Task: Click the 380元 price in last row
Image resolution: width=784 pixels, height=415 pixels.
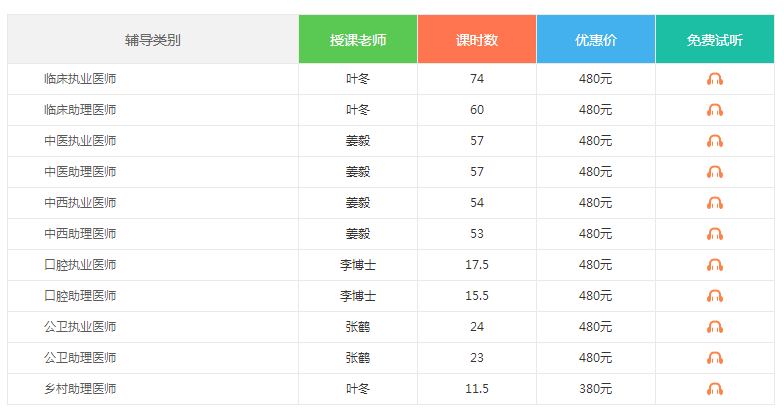Action: 596,389
